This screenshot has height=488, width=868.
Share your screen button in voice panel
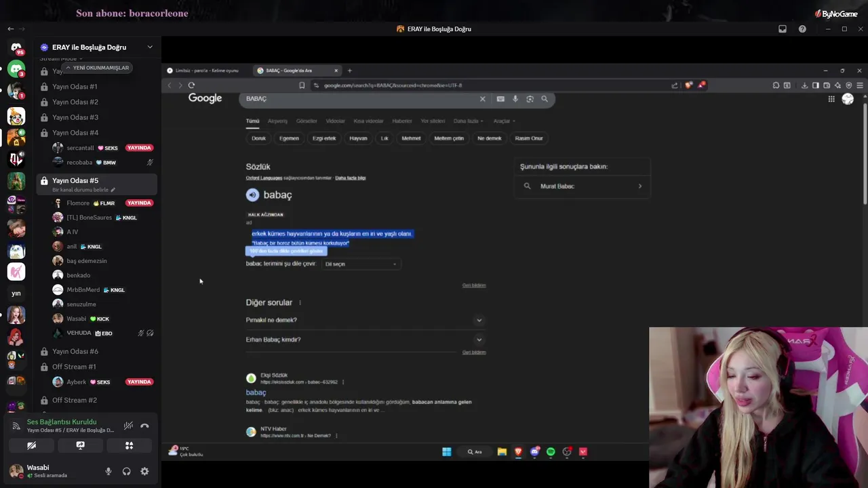pyautogui.click(x=80, y=445)
